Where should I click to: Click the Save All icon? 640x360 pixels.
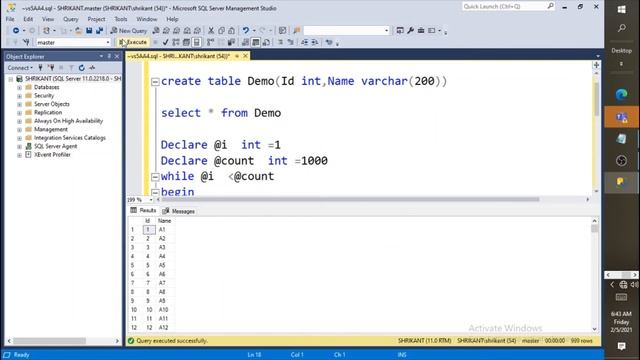tap(99, 31)
